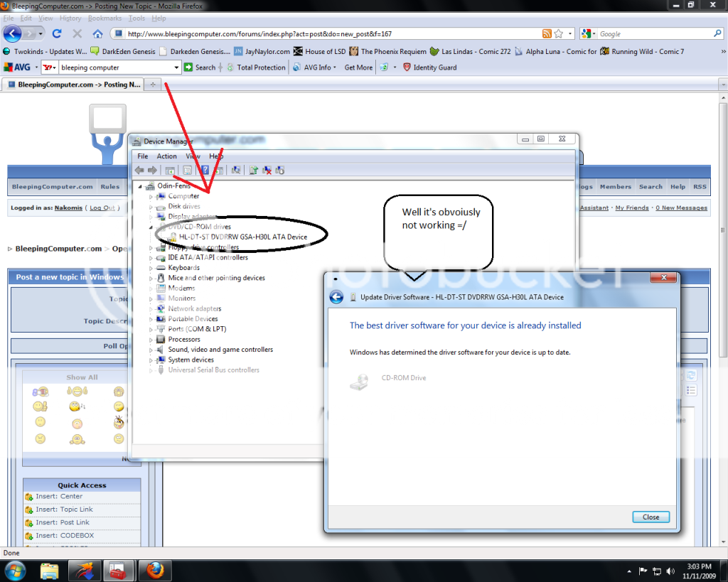This screenshot has width=728, height=582.
Task: Click Firefox Reload page icon
Action: (57, 33)
